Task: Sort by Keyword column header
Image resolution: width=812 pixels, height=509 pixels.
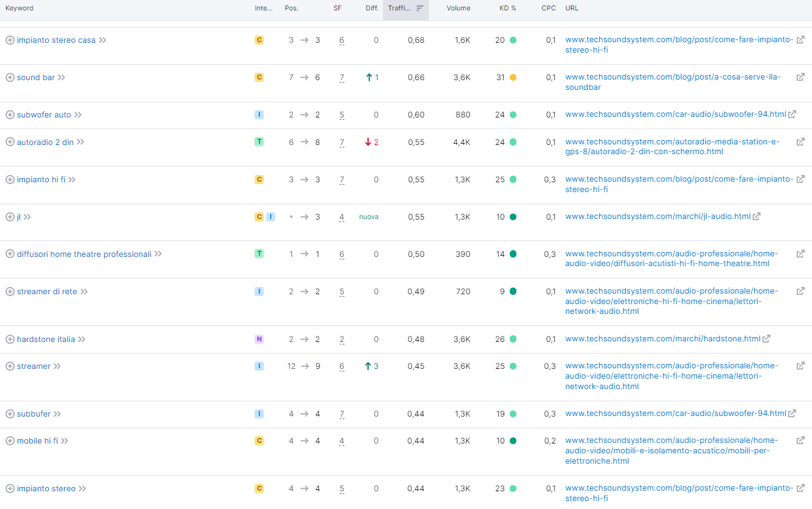Action: (x=20, y=8)
